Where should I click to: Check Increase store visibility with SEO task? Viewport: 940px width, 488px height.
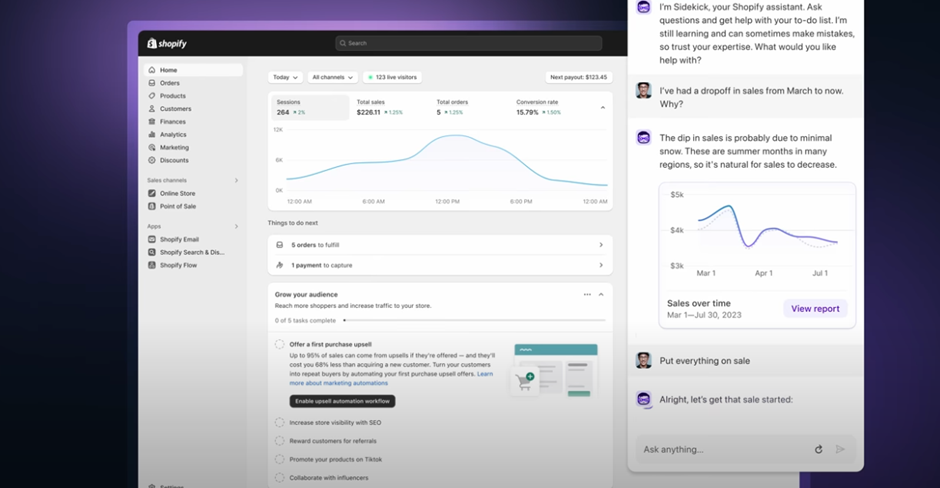[x=279, y=423]
